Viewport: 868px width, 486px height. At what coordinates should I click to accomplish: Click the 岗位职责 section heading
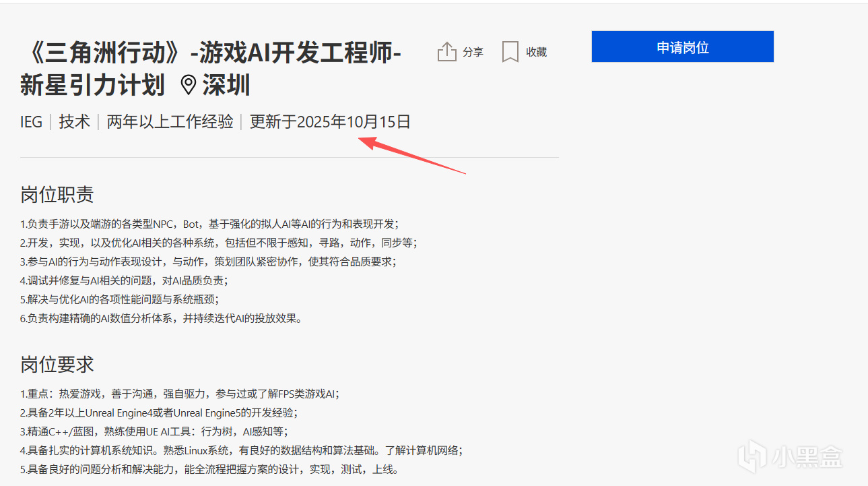(x=57, y=195)
